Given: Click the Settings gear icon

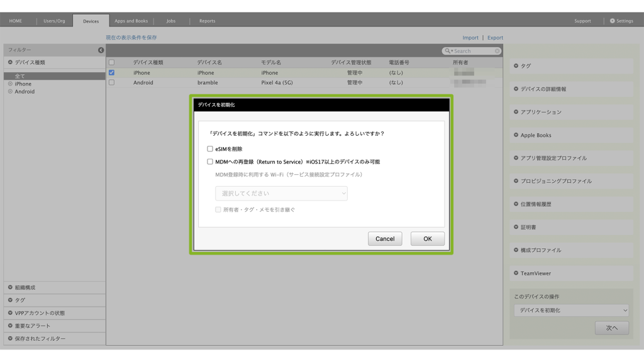Looking at the screenshot, I should (x=613, y=21).
